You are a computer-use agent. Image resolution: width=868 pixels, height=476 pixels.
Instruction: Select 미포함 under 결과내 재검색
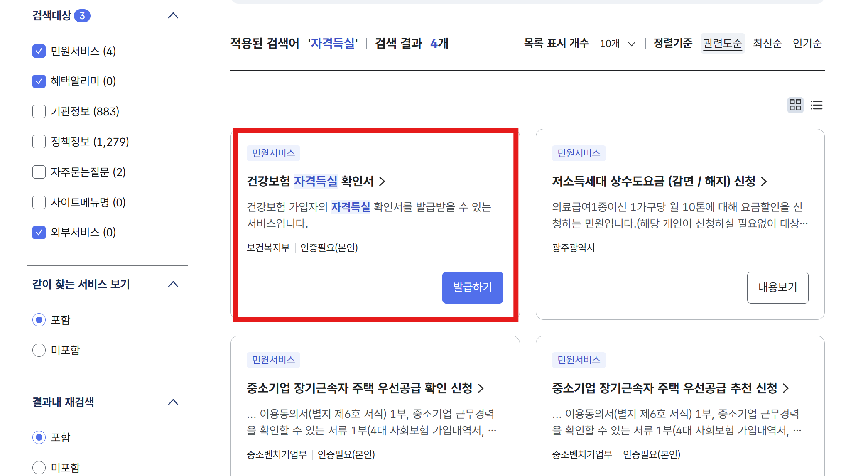click(x=39, y=468)
